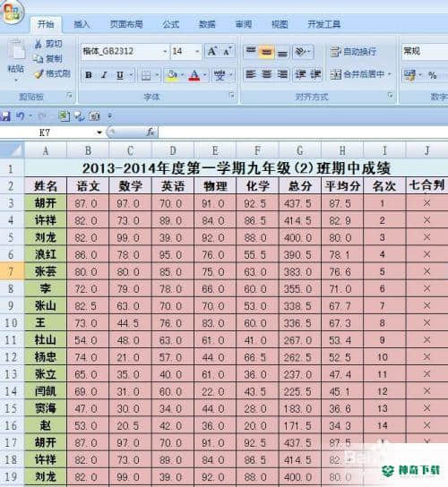The width and height of the screenshot is (448, 487).
Task: Open the 公式 ribbon tab
Action: point(170,24)
